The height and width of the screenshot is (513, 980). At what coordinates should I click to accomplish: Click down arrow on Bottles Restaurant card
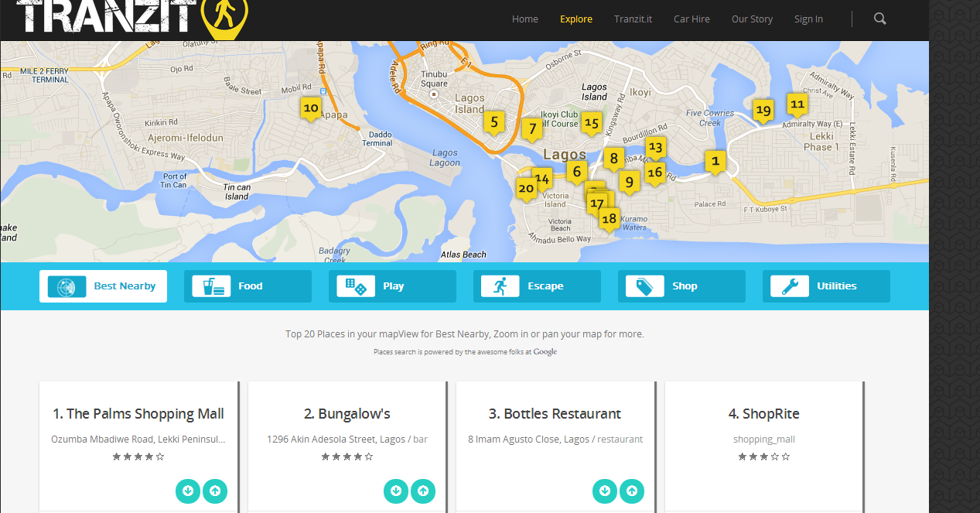pyautogui.click(x=605, y=491)
